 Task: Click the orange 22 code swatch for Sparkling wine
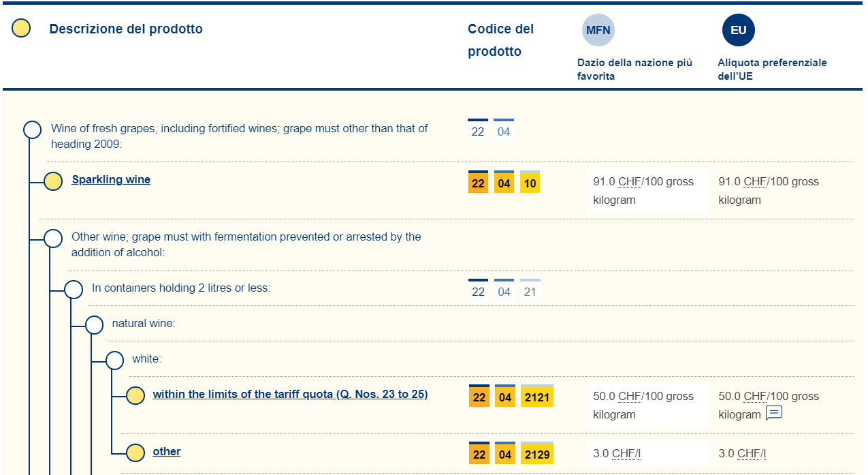(478, 183)
